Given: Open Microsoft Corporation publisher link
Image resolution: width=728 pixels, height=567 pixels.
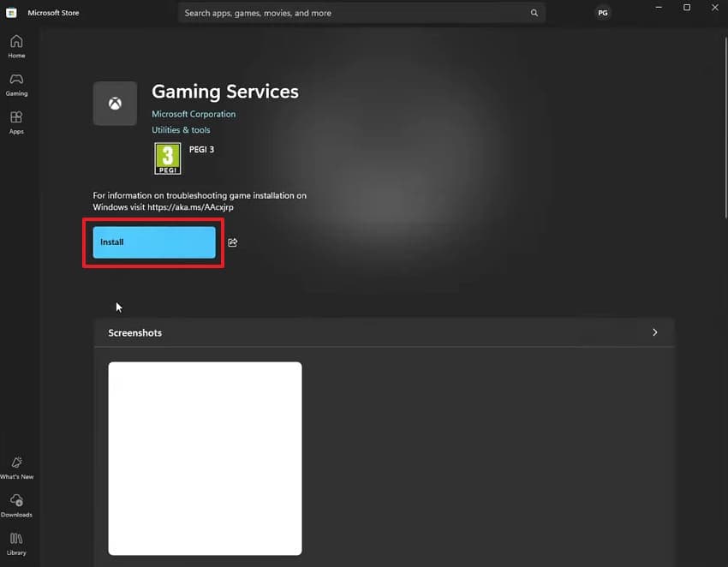Looking at the screenshot, I should [x=194, y=114].
